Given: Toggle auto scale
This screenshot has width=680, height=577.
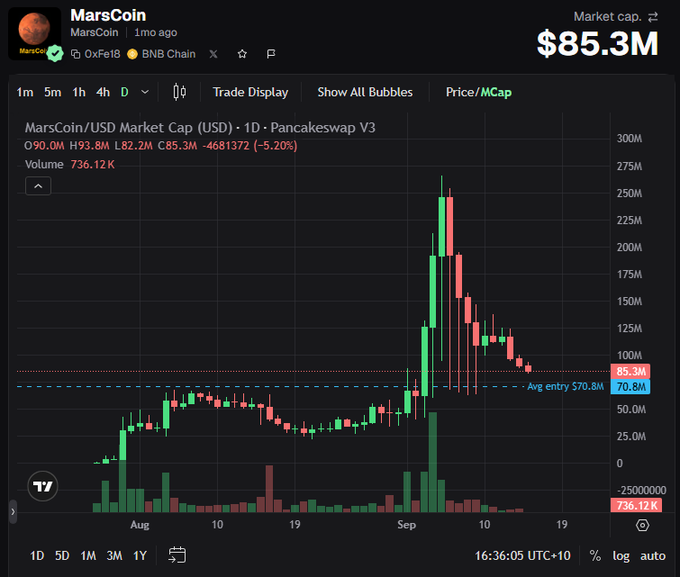Looking at the screenshot, I should tap(653, 556).
